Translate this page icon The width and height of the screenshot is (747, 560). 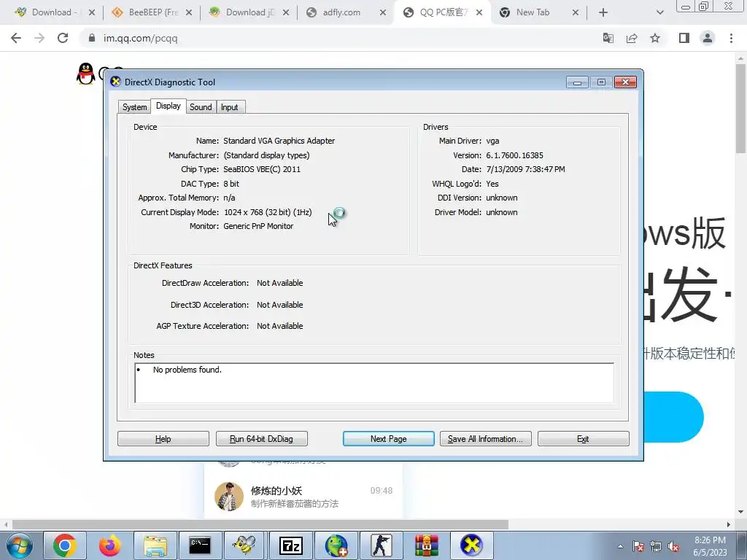click(608, 38)
